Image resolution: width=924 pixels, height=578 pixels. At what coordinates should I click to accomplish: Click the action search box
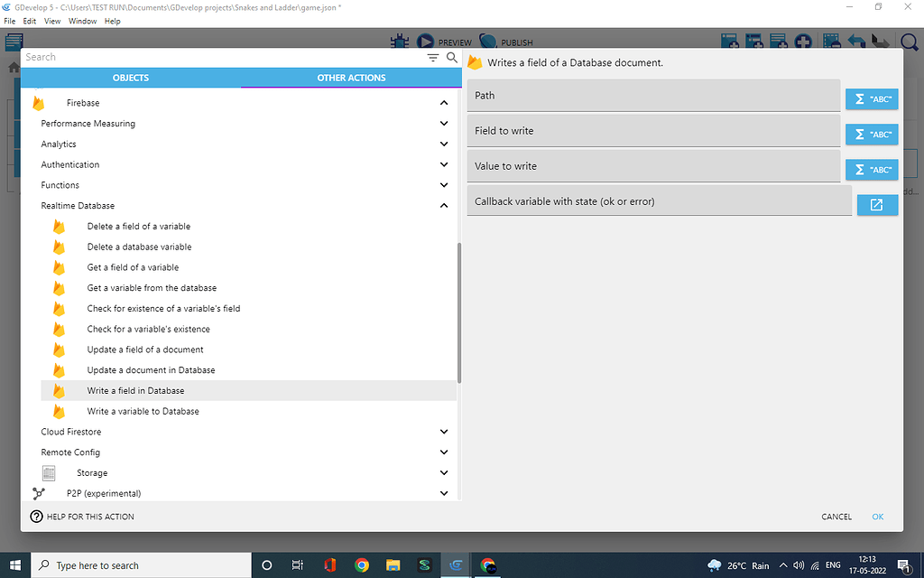[x=223, y=57]
